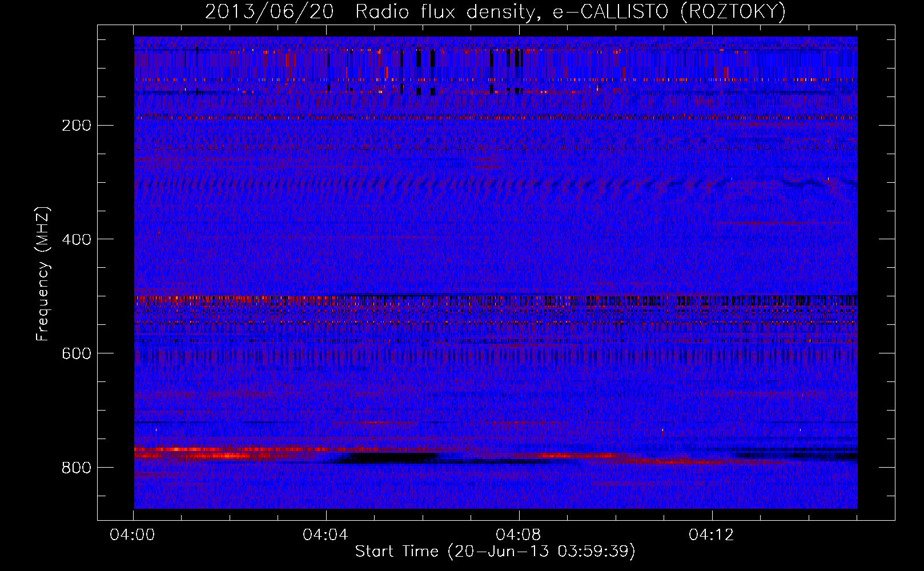Select the 200 frequency tick label

tap(77, 126)
